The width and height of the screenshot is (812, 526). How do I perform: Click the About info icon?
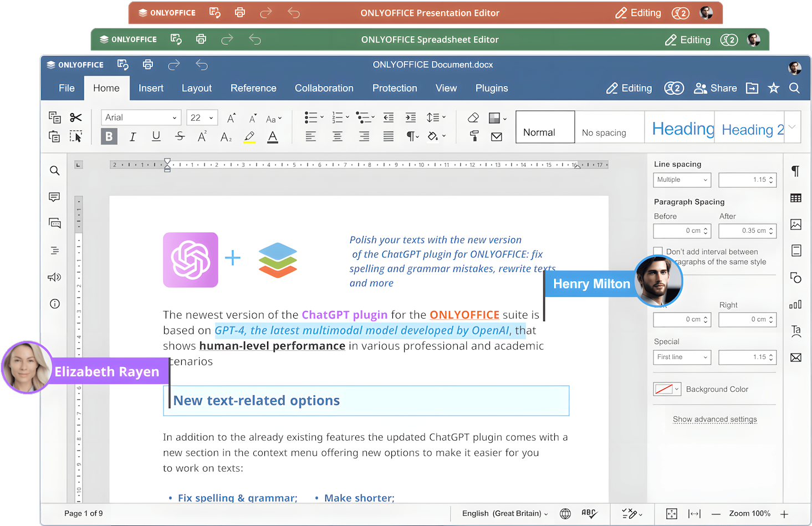click(x=55, y=304)
